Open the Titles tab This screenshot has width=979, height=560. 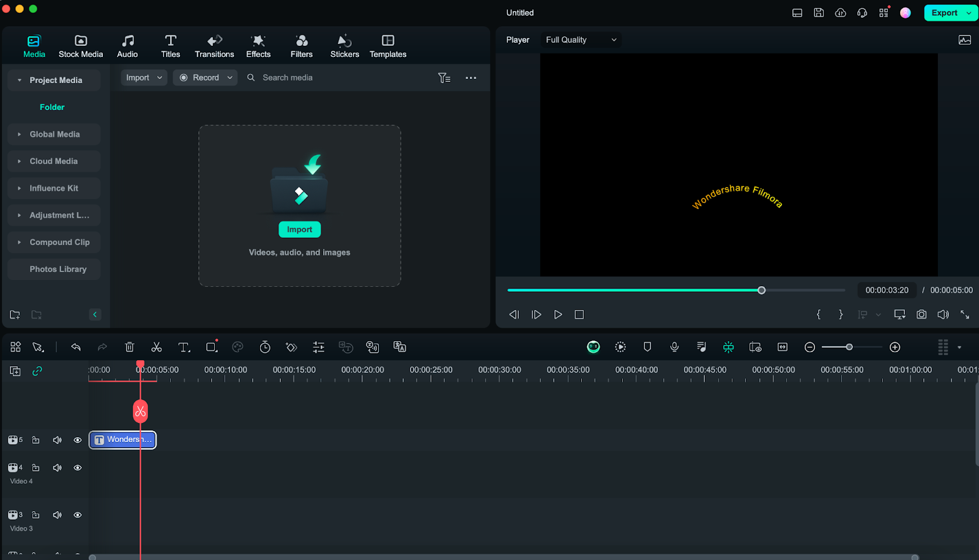coord(171,46)
